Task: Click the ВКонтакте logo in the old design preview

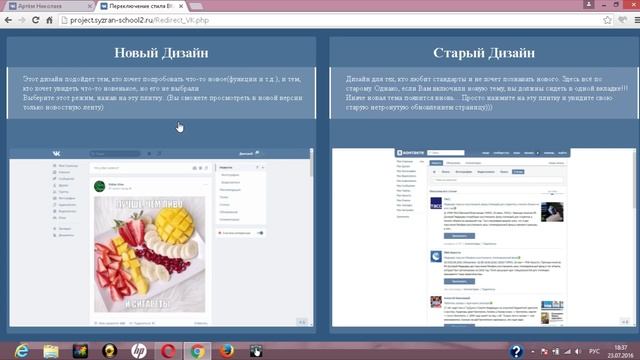Action: pyautogui.click(x=410, y=153)
